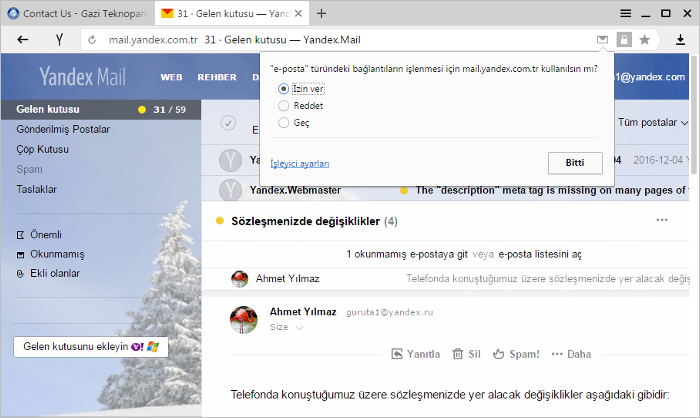Click the lock protect icon in address bar
Image resolution: width=700 pixels, height=418 pixels.
coord(624,40)
